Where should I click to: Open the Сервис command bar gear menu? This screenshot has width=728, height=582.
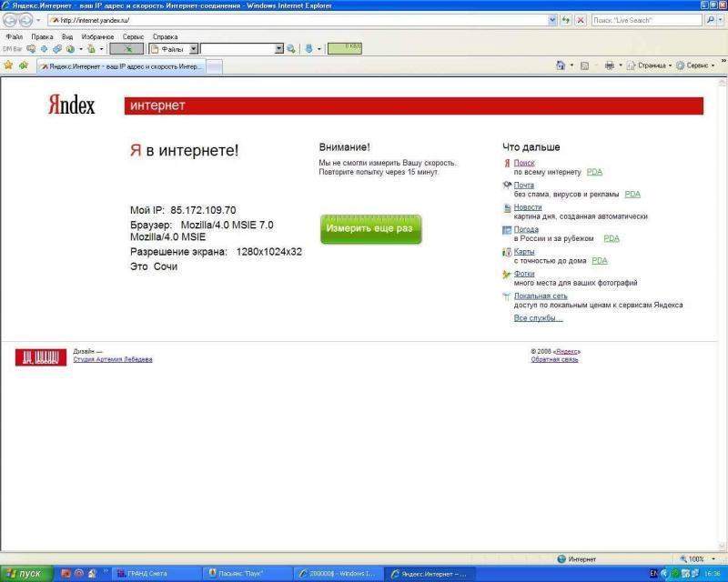pyautogui.click(x=695, y=65)
